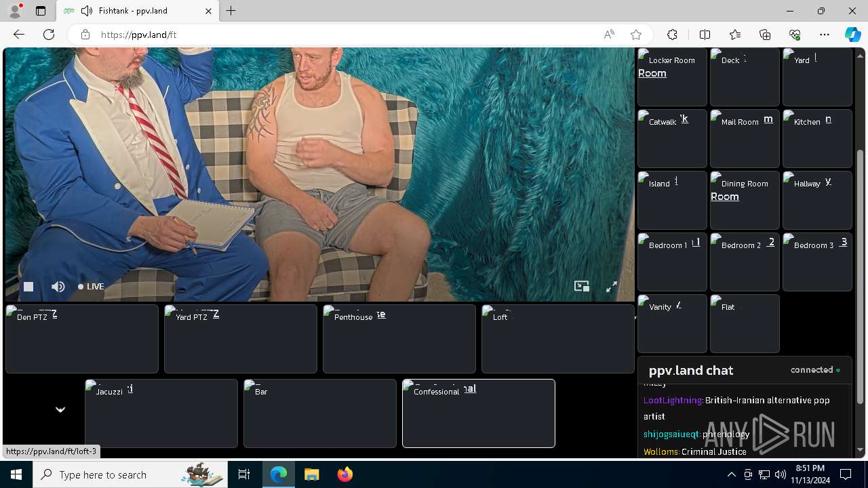The image size is (868, 488).
Task: Show hidden system tray icons
Action: point(731,474)
